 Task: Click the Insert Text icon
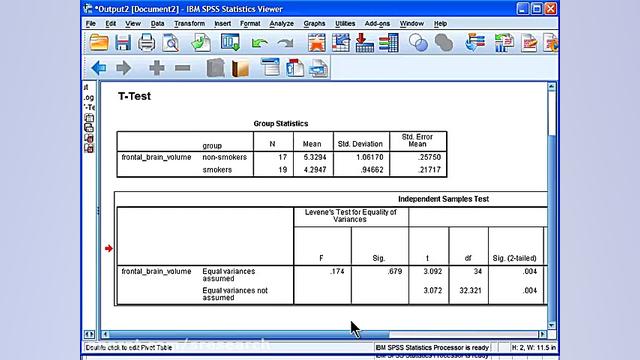click(x=318, y=68)
